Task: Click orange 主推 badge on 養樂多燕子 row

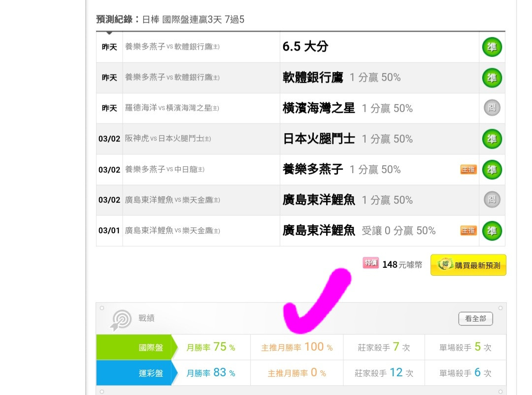Action: coord(468,170)
